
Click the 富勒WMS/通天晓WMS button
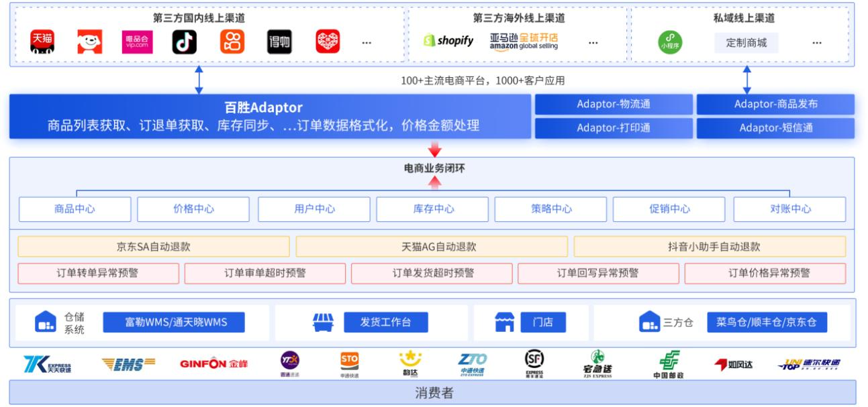click(x=173, y=323)
